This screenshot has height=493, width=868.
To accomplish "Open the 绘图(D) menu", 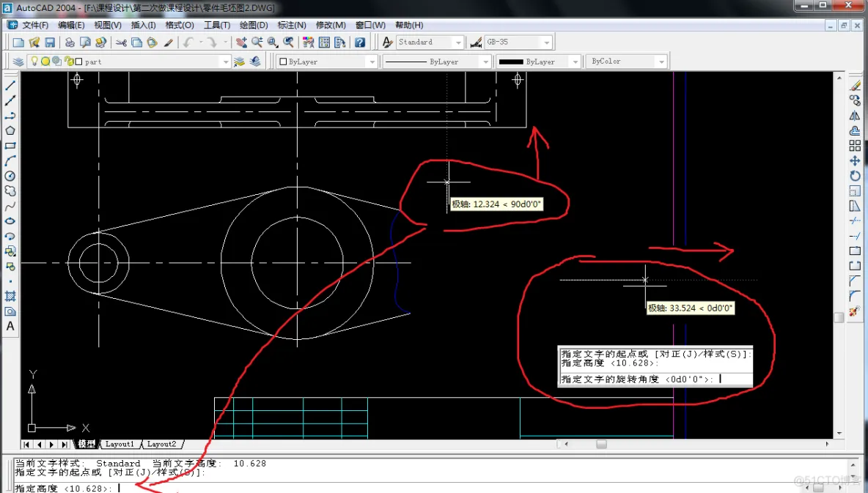I will pos(254,25).
